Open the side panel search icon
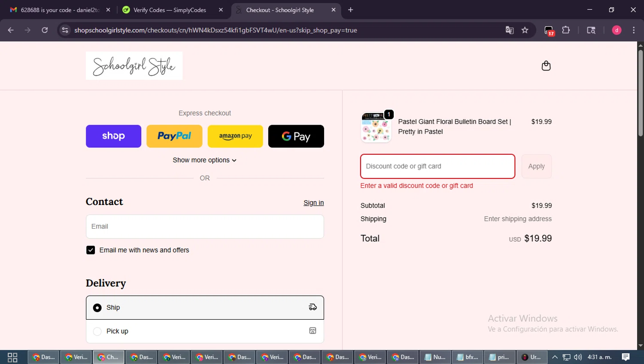Viewport: 644px width, 364px height. 591,30
